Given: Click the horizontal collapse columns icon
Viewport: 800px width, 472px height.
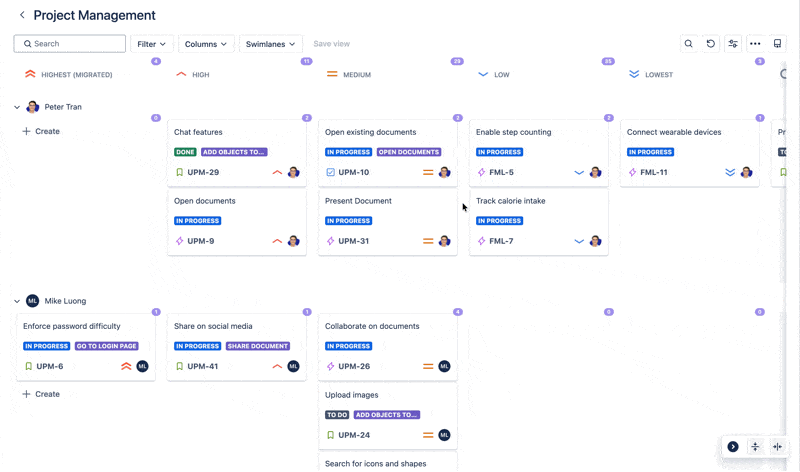Looking at the screenshot, I should pos(777,447).
